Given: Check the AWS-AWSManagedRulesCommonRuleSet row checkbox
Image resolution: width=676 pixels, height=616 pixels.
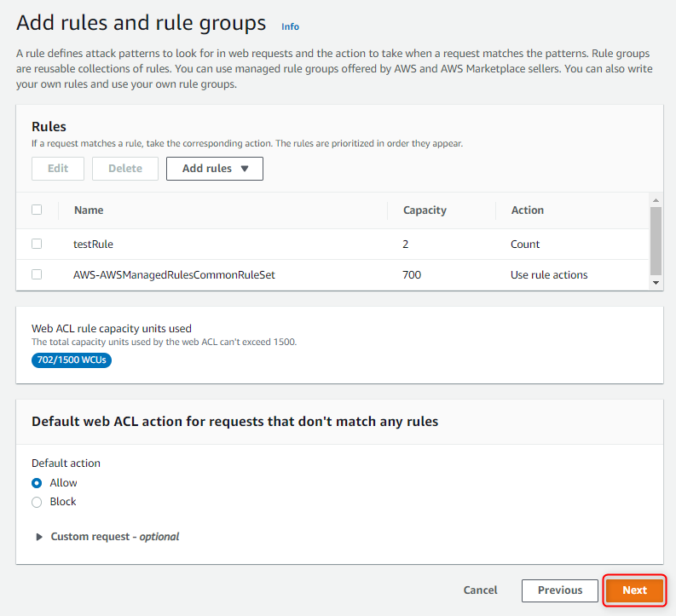Looking at the screenshot, I should tap(37, 274).
